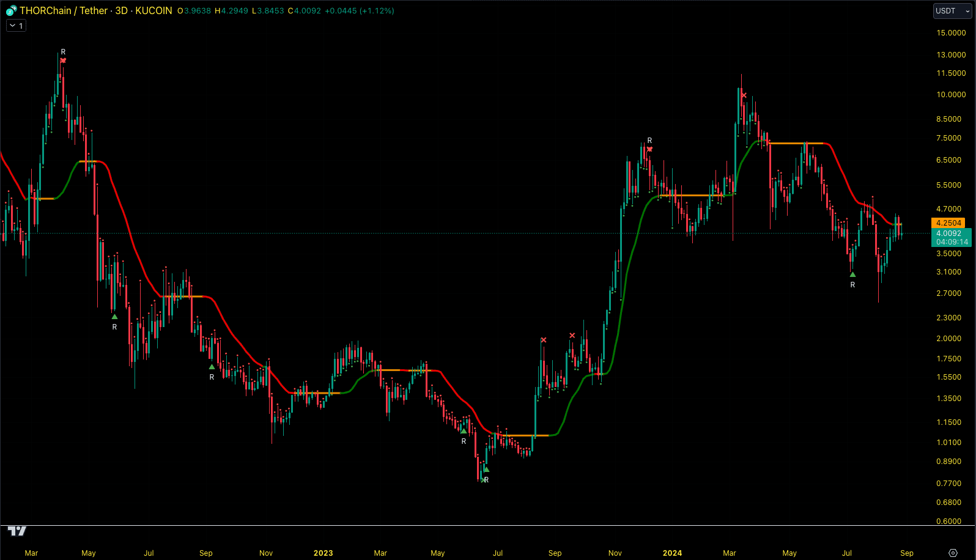Image resolution: width=976 pixels, height=560 pixels.
Task: Click the THORChain / Tether symbol title
Action: click(64, 11)
